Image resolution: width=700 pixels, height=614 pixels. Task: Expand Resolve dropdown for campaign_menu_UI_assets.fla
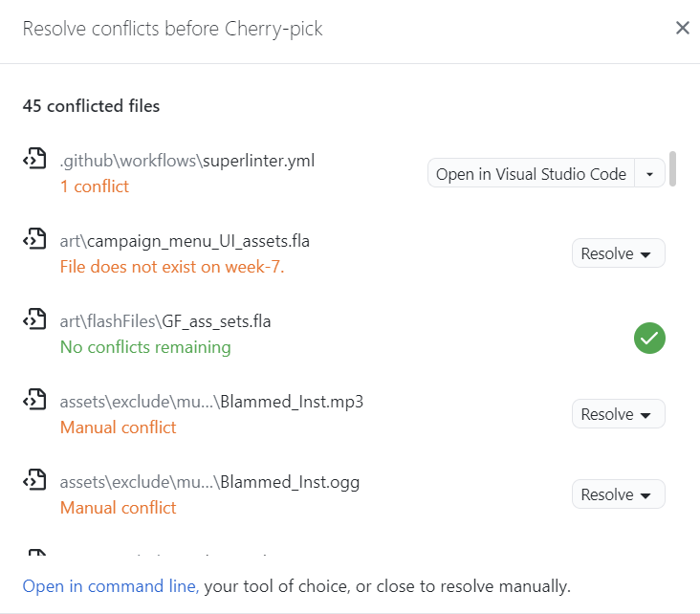tap(618, 253)
